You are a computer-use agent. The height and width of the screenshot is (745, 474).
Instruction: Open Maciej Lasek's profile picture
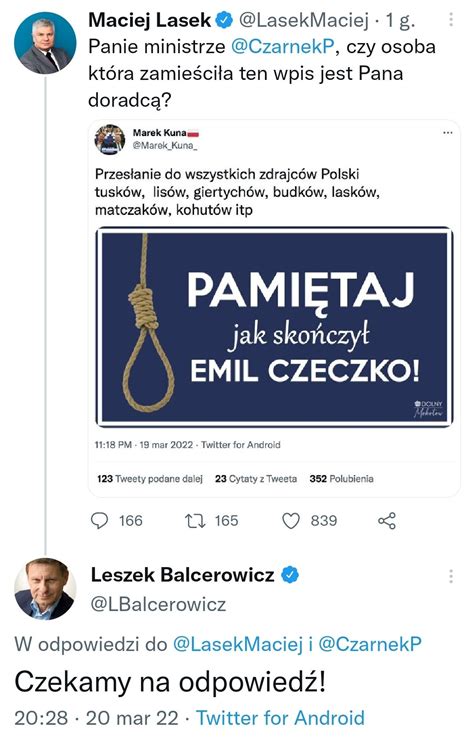point(46,44)
